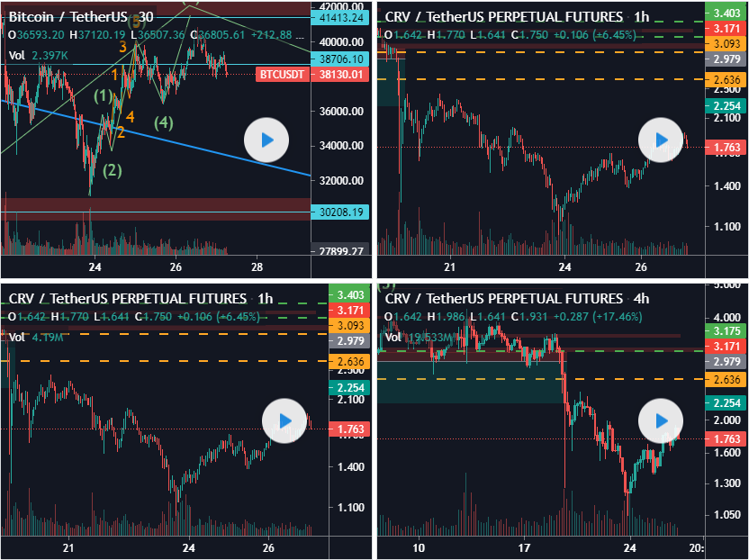The height and width of the screenshot is (560, 749).
Task: Play the top-right CRV 1h chart
Action: click(661, 140)
